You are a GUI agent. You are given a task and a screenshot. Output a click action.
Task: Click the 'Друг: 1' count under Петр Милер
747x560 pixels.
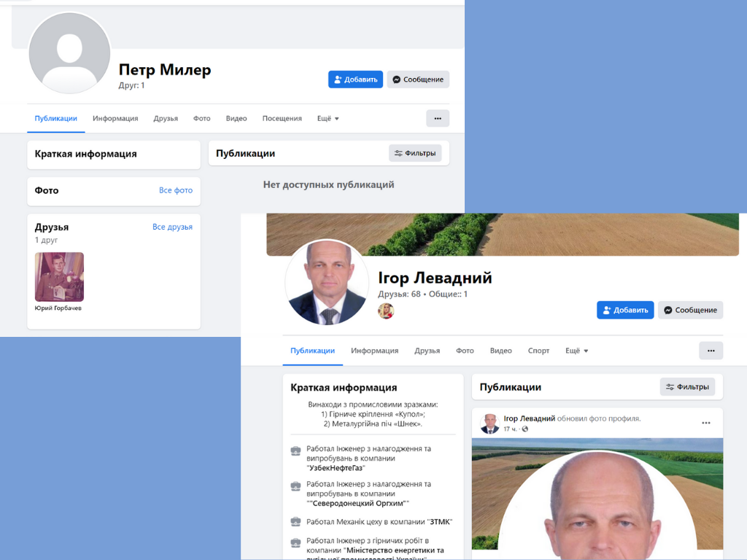pos(131,86)
